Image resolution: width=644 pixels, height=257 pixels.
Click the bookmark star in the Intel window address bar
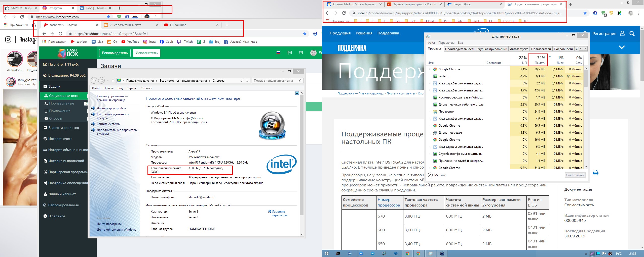(x=585, y=13)
